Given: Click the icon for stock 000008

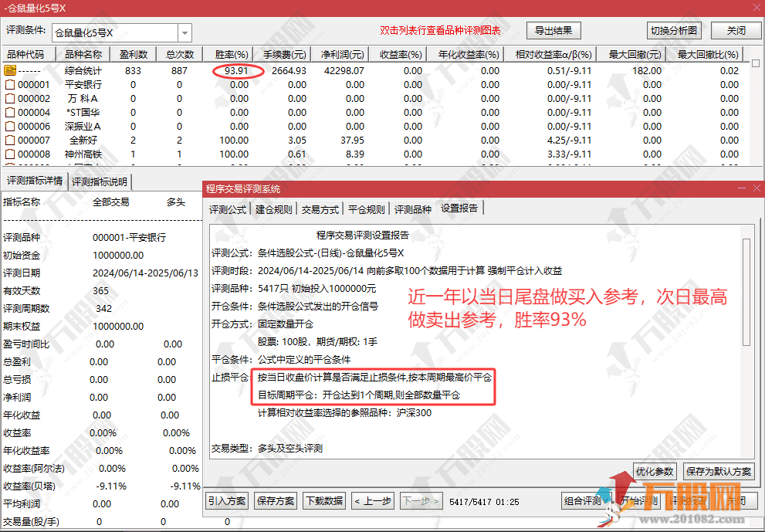Looking at the screenshot, I should [10, 154].
